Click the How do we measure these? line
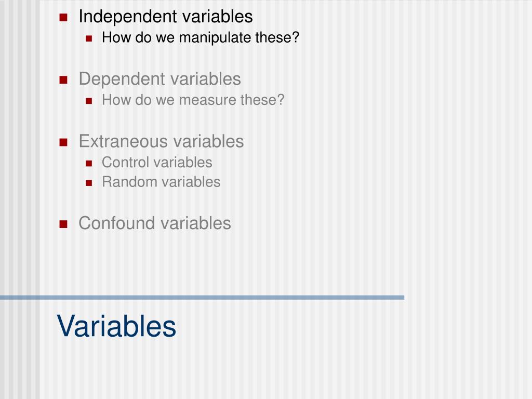Image resolution: width=532 pixels, height=399 pixels. pos(193,100)
